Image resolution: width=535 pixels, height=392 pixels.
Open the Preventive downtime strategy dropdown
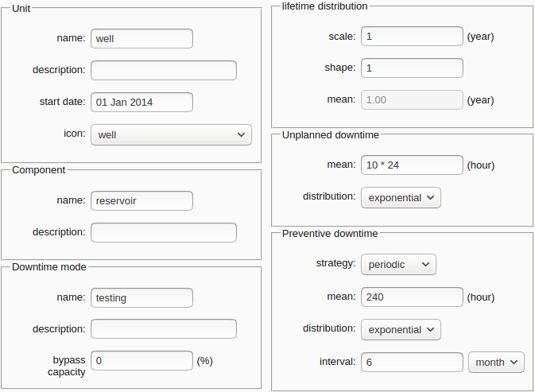coord(398,264)
